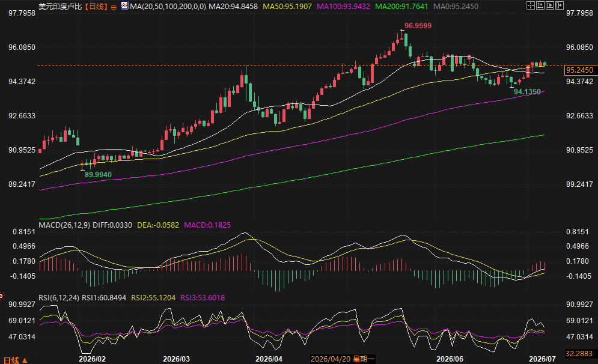Click the orange circled-plus icon after 日线
Image resolution: width=598 pixels, height=364 pixels.
click(114, 7)
